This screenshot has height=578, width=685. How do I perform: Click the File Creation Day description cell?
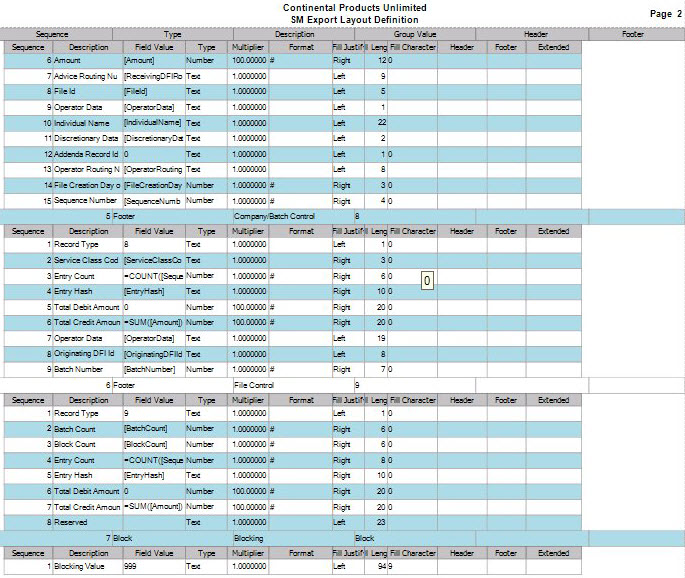pyautogui.click(x=87, y=185)
